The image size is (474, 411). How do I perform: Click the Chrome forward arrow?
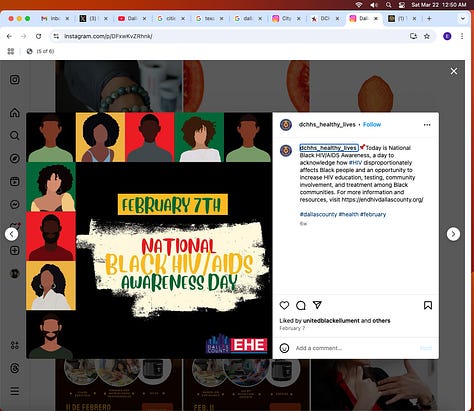pyautogui.click(x=23, y=36)
